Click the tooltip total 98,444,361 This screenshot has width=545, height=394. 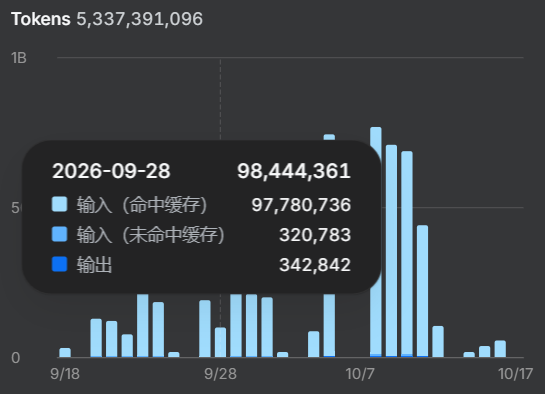point(294,171)
